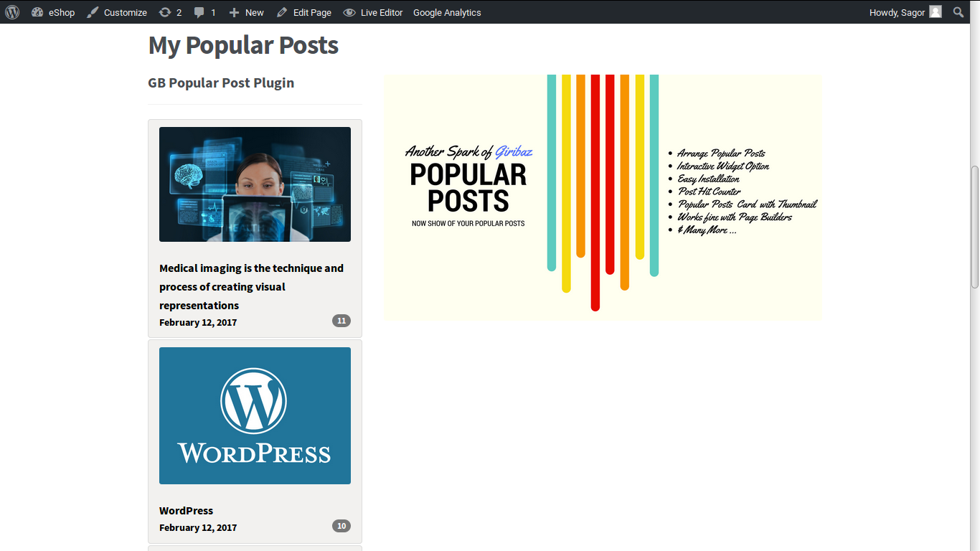
Task: Click the Customize paintbrush icon
Action: [93, 12]
